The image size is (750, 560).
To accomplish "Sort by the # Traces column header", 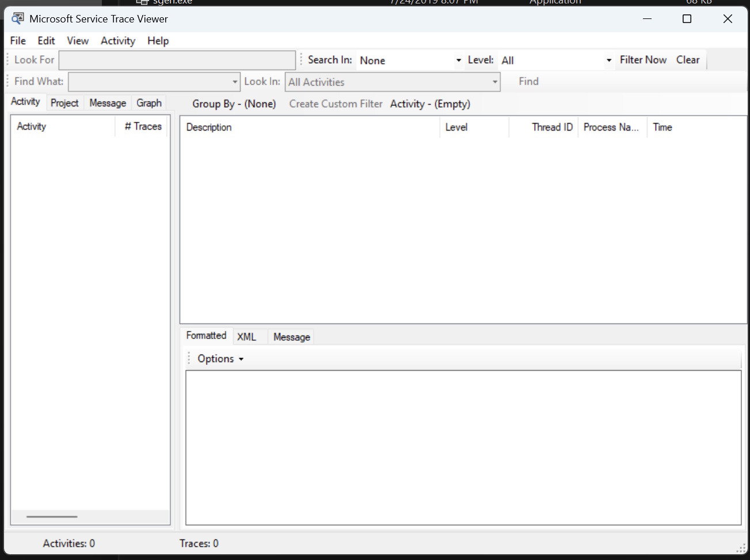I will point(142,127).
